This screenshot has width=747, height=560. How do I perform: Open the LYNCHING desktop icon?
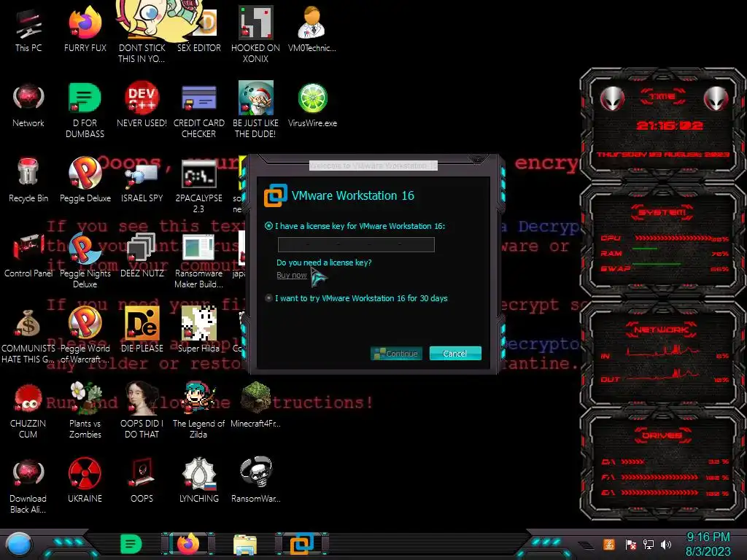pos(198,481)
